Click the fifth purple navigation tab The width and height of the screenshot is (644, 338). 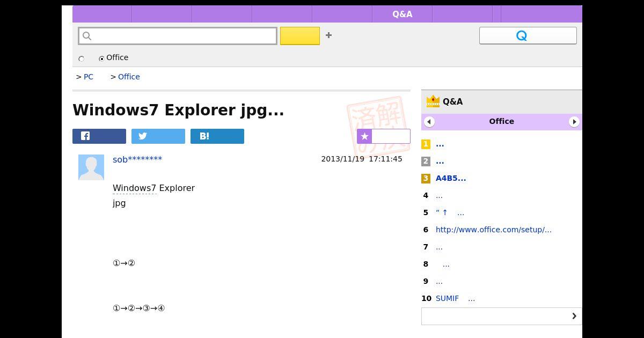pyautogui.click(x=342, y=14)
